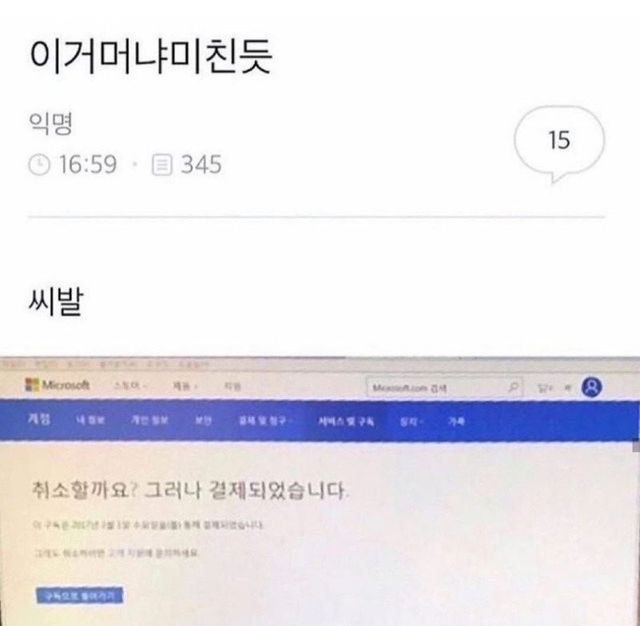Screen dimensions: 640x626
Task: Open the 개인 정보 tab
Action: (149, 420)
